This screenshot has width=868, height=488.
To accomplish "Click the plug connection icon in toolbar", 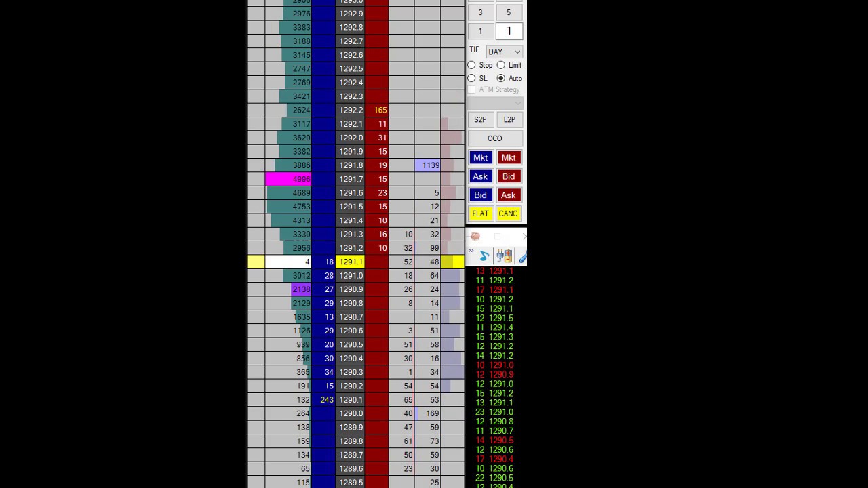I will pyautogui.click(x=504, y=256).
